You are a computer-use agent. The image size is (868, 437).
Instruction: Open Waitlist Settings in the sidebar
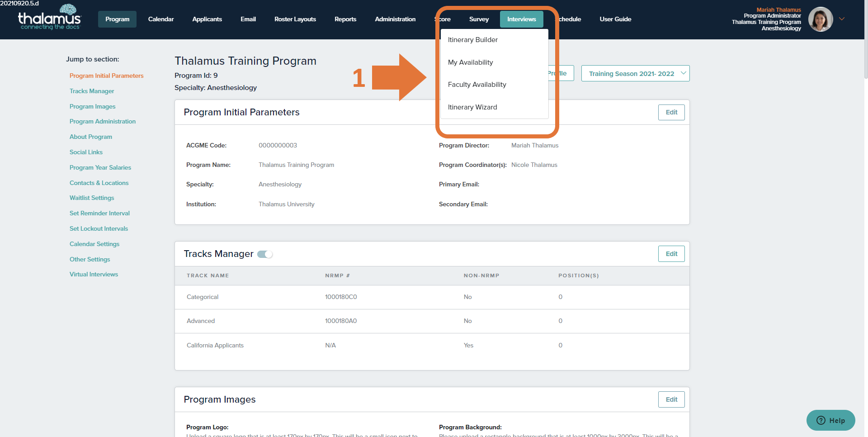point(92,198)
